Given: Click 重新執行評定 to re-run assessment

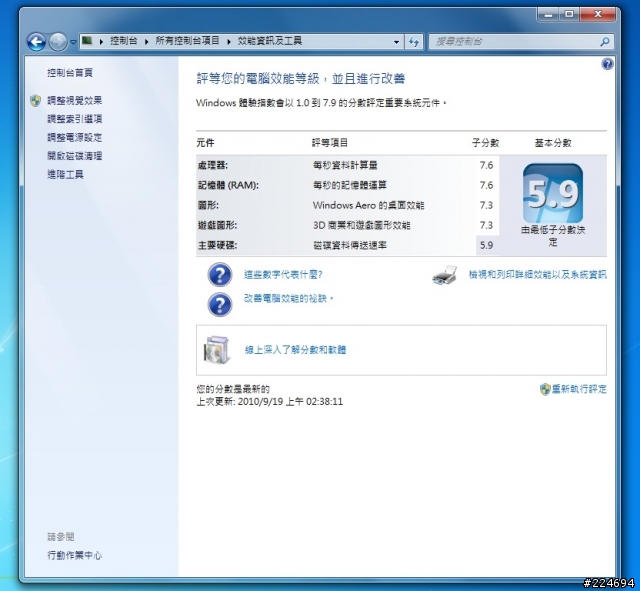Looking at the screenshot, I should [x=579, y=389].
